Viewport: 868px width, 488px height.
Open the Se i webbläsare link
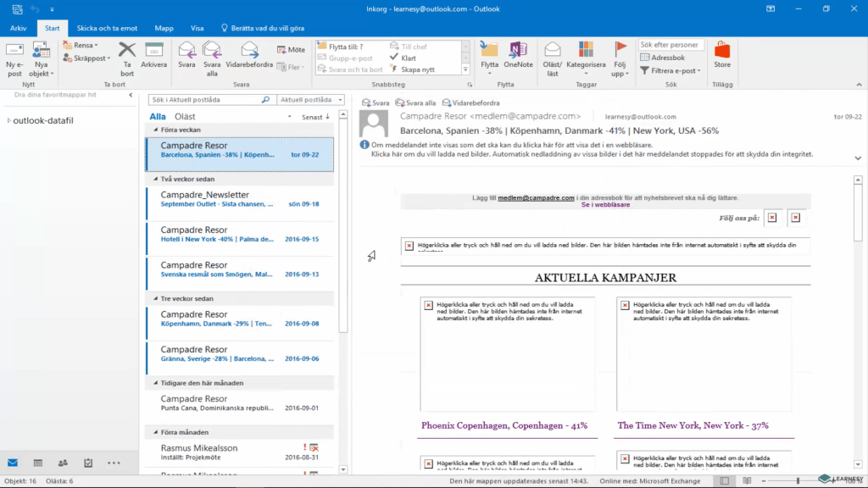[605, 205]
